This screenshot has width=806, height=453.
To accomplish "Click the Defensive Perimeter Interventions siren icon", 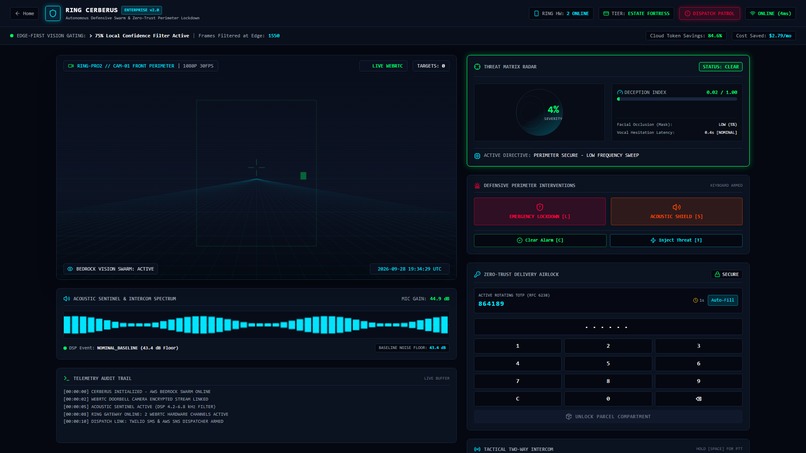I will coord(477,186).
